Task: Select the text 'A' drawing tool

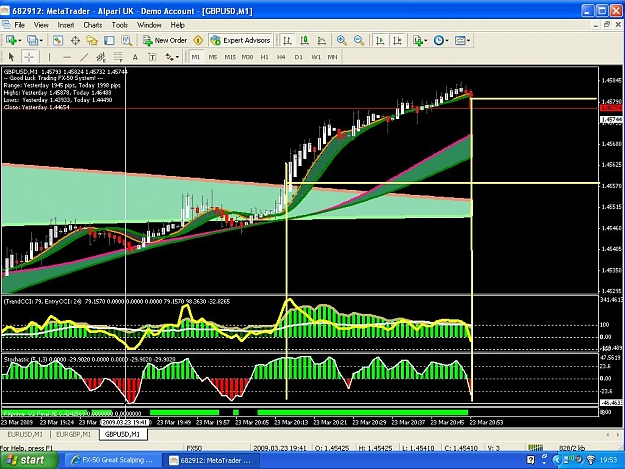Action: [135, 57]
